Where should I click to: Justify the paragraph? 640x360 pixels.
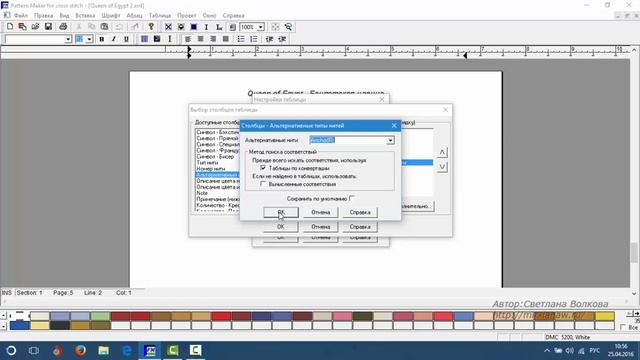click(x=226, y=39)
